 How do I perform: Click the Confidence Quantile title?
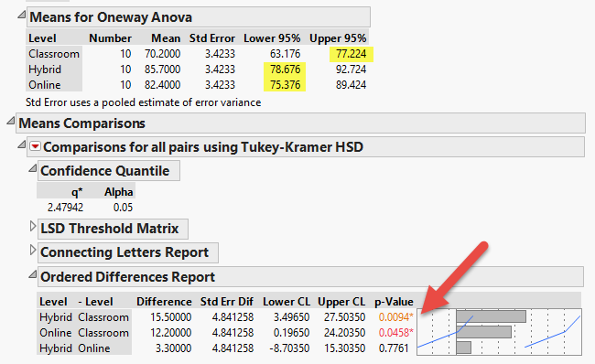(x=104, y=171)
